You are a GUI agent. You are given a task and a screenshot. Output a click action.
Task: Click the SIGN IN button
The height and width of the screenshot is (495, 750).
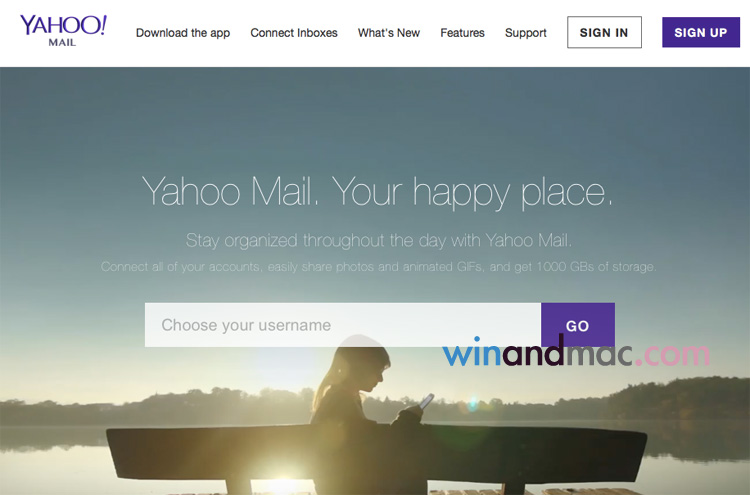[604, 32]
